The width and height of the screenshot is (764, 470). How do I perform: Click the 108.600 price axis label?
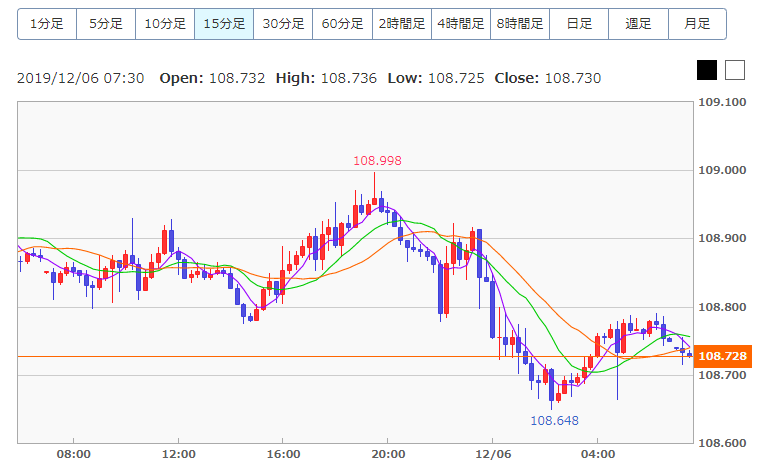[722, 443]
